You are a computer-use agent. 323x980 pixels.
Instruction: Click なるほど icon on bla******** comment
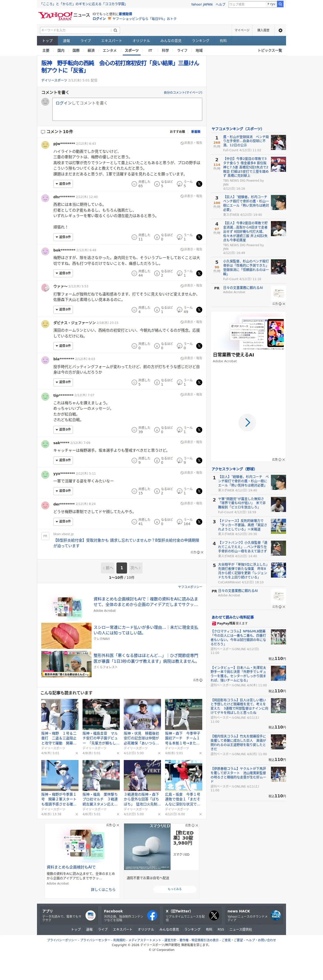157,382
